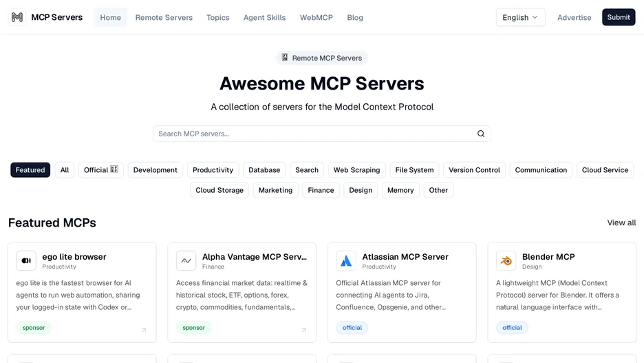Viewport: 644px width, 363px height.
Task: Click the sponsor tag on ego lite browser
Action: tap(34, 328)
